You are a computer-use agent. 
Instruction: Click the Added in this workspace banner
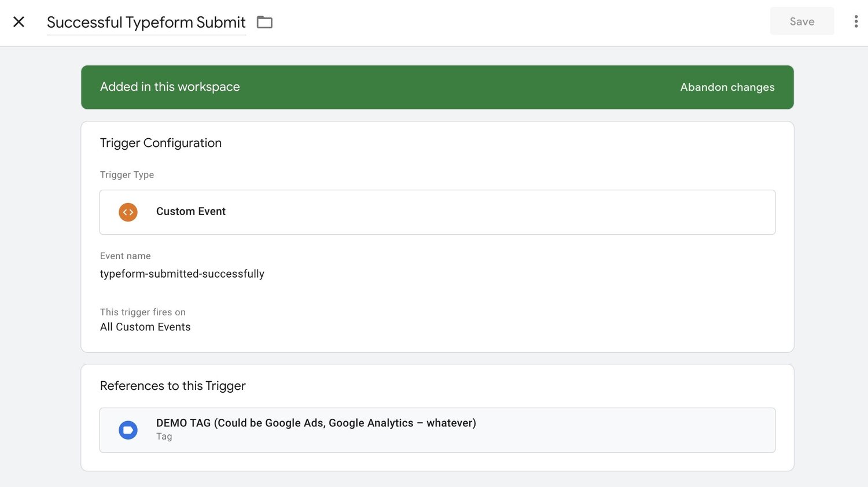437,87
